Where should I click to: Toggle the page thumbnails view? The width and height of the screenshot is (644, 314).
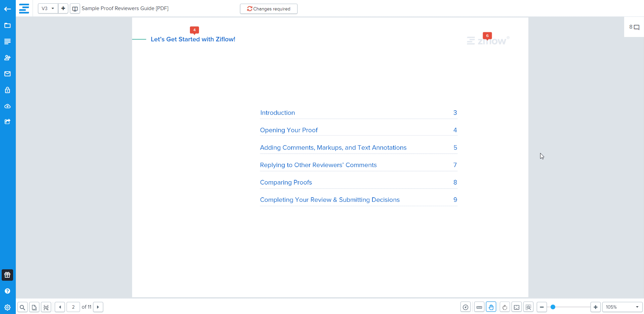coord(34,307)
